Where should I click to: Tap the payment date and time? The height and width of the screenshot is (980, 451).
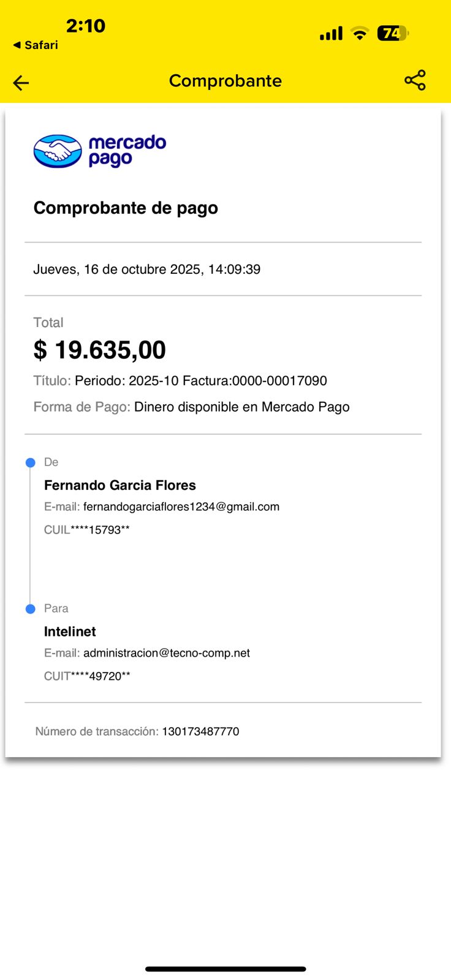pyautogui.click(x=147, y=269)
